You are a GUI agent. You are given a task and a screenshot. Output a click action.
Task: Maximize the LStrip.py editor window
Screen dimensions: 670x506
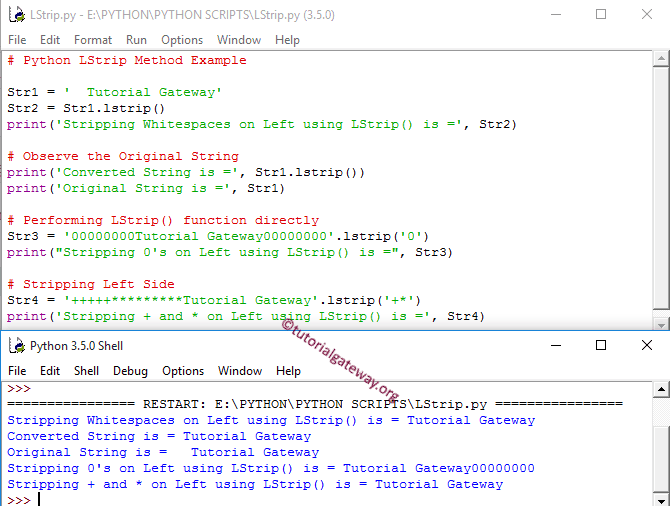click(601, 15)
